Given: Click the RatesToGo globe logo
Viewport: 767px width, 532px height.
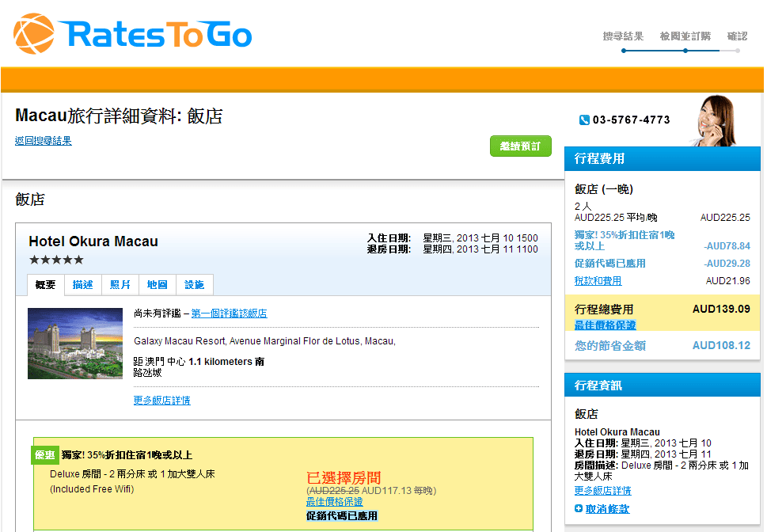Looking at the screenshot, I should coord(34,34).
